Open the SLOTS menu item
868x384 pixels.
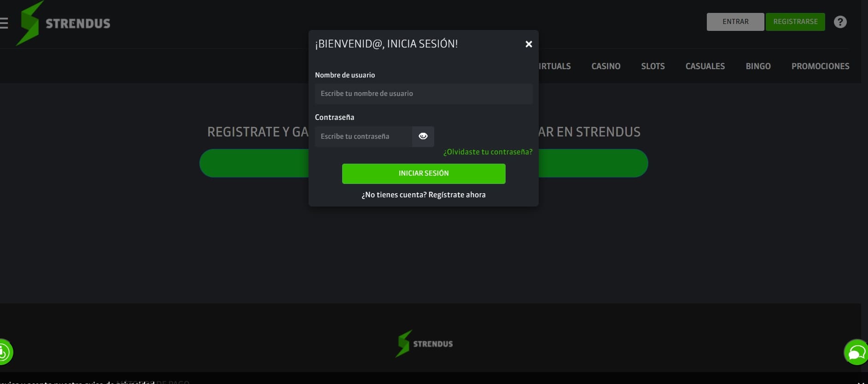click(x=653, y=66)
